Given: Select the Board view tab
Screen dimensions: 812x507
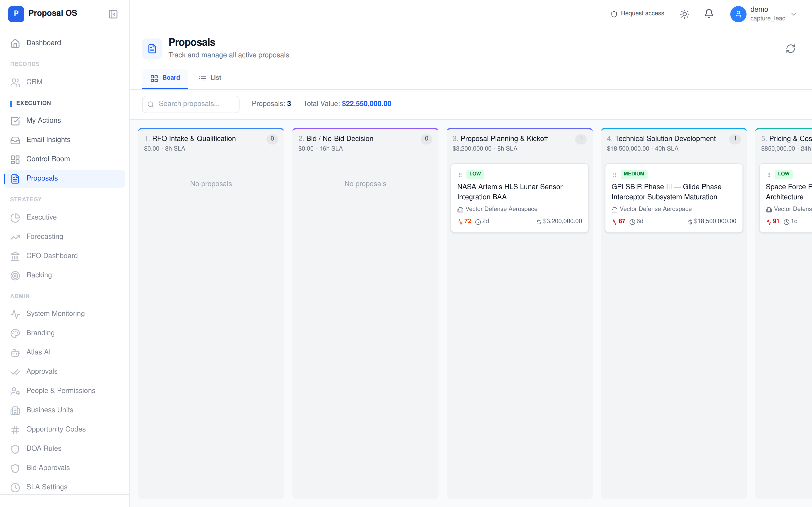Looking at the screenshot, I should coord(165,78).
